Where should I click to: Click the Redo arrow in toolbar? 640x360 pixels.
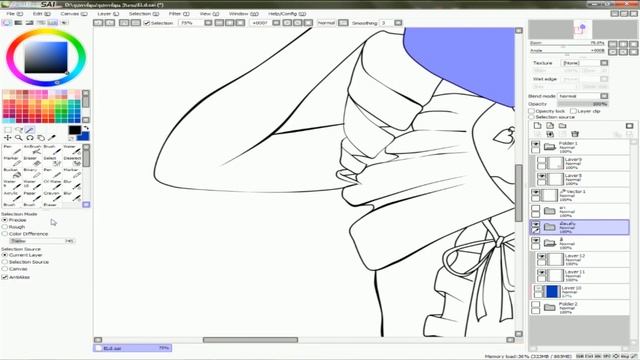point(110,23)
